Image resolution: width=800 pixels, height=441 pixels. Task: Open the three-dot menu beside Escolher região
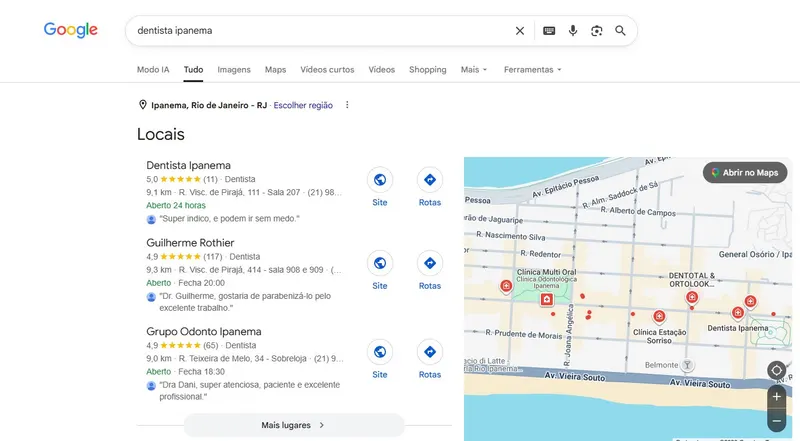[x=347, y=105]
